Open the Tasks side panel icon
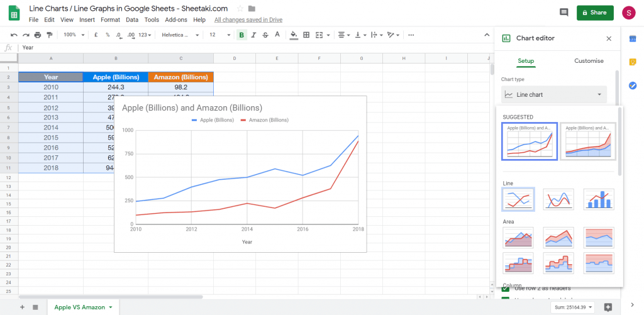This screenshot has width=644, height=315. pos(633,86)
